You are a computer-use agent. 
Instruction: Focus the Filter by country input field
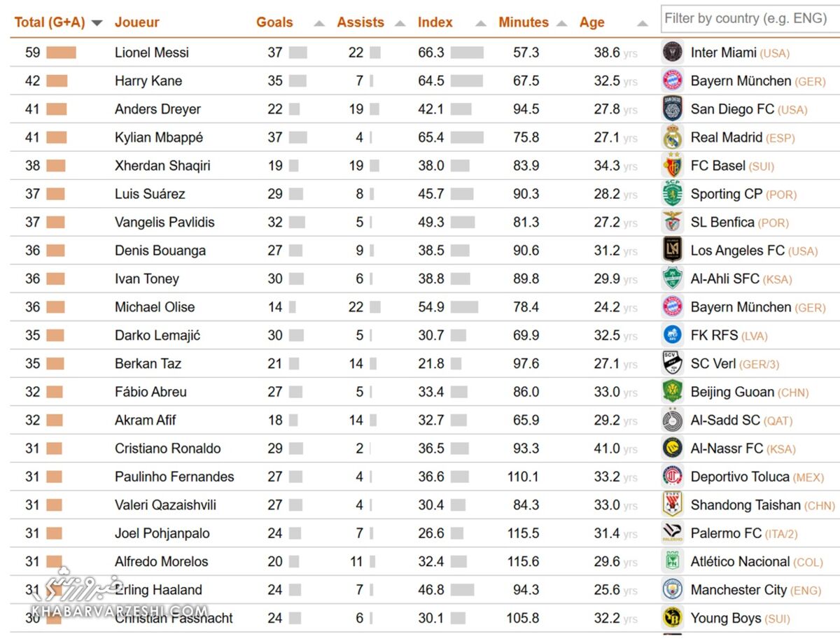pyautogui.click(x=749, y=19)
